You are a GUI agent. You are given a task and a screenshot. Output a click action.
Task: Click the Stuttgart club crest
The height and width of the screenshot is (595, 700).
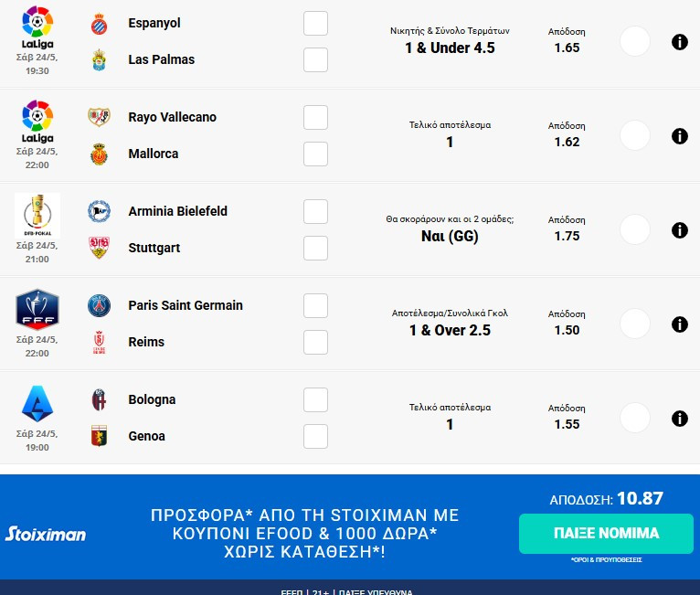click(98, 248)
